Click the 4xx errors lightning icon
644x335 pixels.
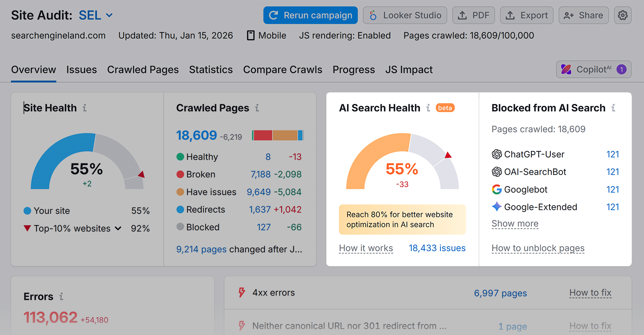[x=242, y=293]
